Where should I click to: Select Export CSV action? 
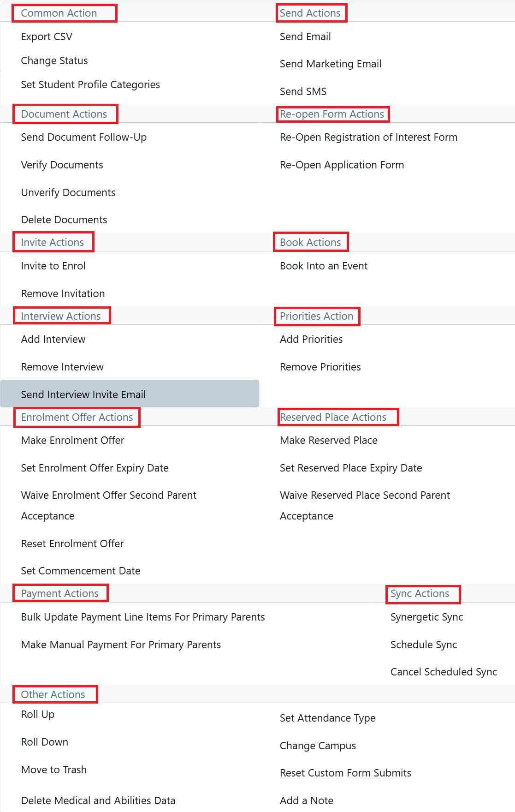click(47, 37)
